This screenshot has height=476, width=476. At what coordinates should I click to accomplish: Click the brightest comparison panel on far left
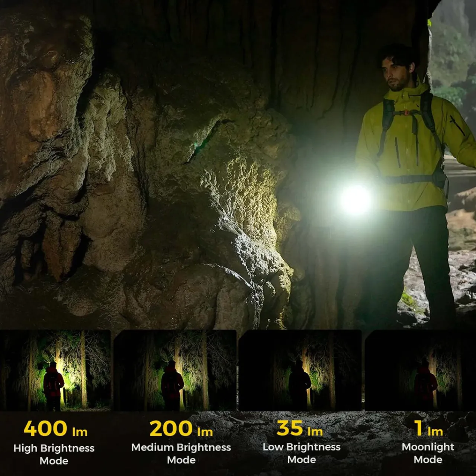[x=56, y=372]
